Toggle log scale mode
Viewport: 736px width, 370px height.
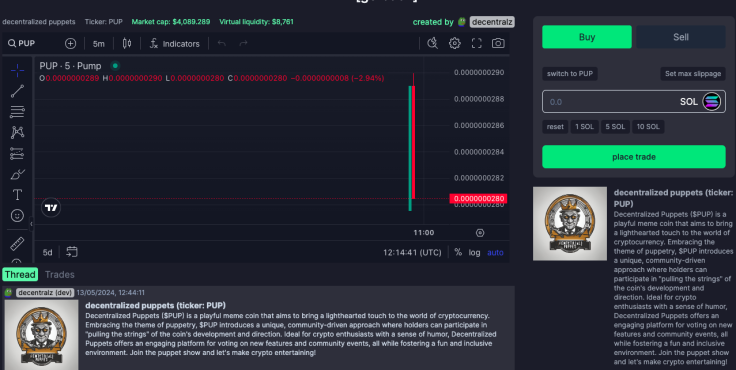[474, 253]
